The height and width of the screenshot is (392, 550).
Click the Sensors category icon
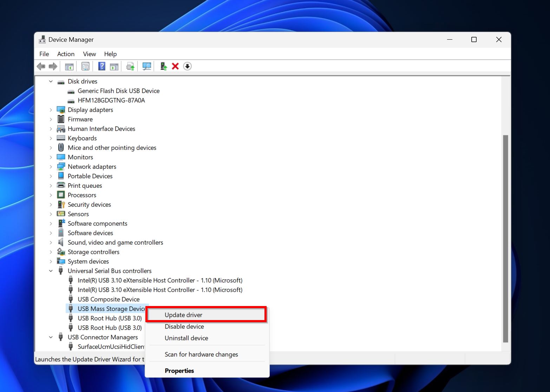pyautogui.click(x=61, y=214)
